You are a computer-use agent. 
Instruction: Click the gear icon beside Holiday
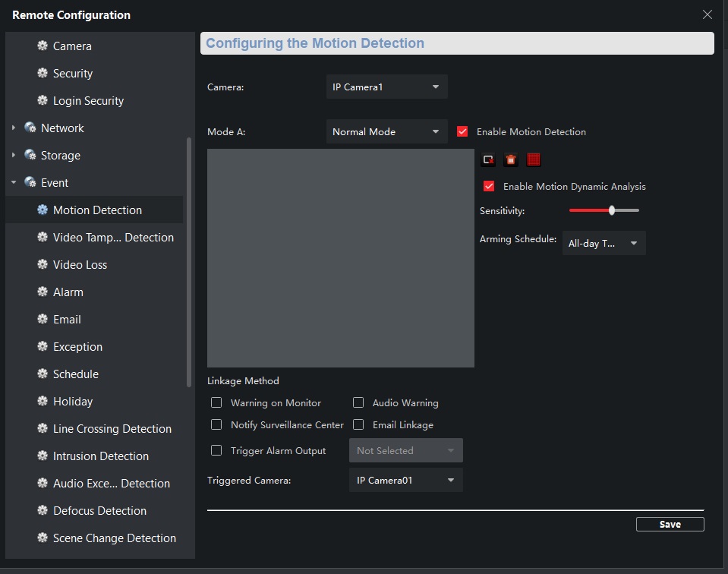click(x=43, y=402)
